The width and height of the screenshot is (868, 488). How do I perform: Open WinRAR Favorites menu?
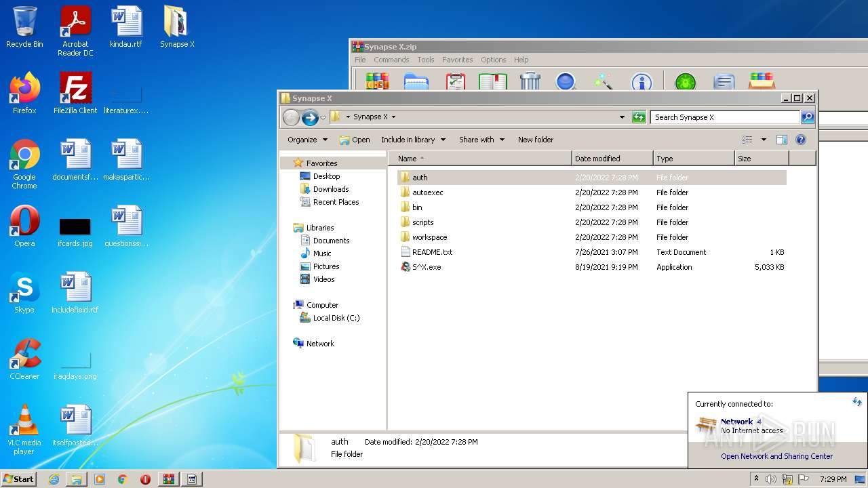click(458, 60)
